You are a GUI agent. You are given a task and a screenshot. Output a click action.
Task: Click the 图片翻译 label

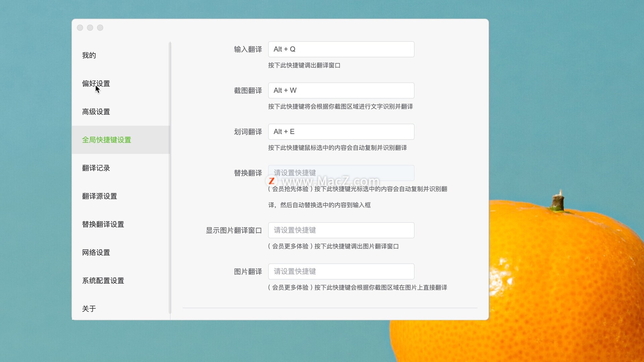pos(248,271)
